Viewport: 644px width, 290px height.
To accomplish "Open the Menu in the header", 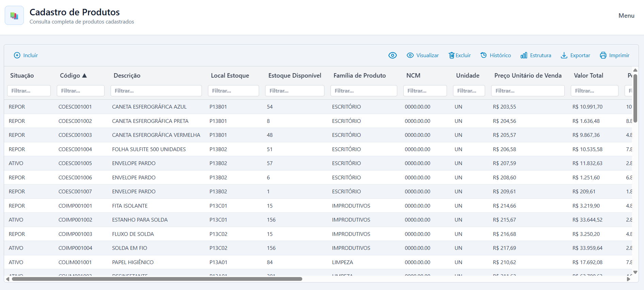I will point(626,16).
